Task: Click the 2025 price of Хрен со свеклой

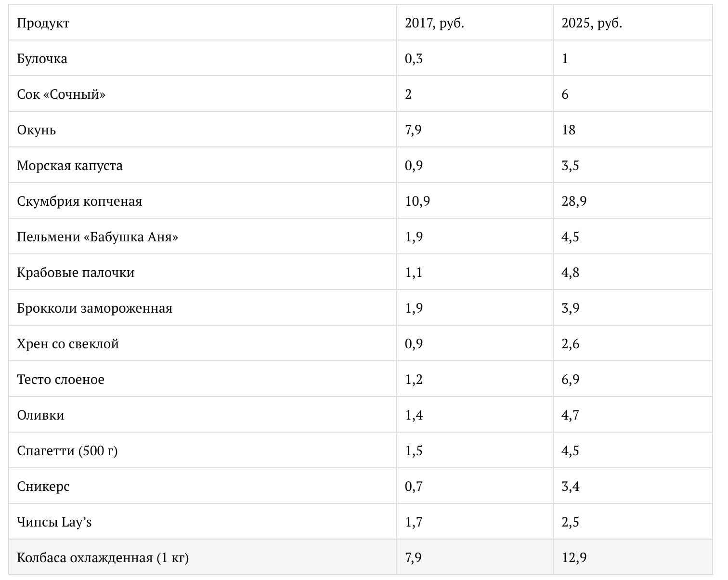Action: [571, 344]
